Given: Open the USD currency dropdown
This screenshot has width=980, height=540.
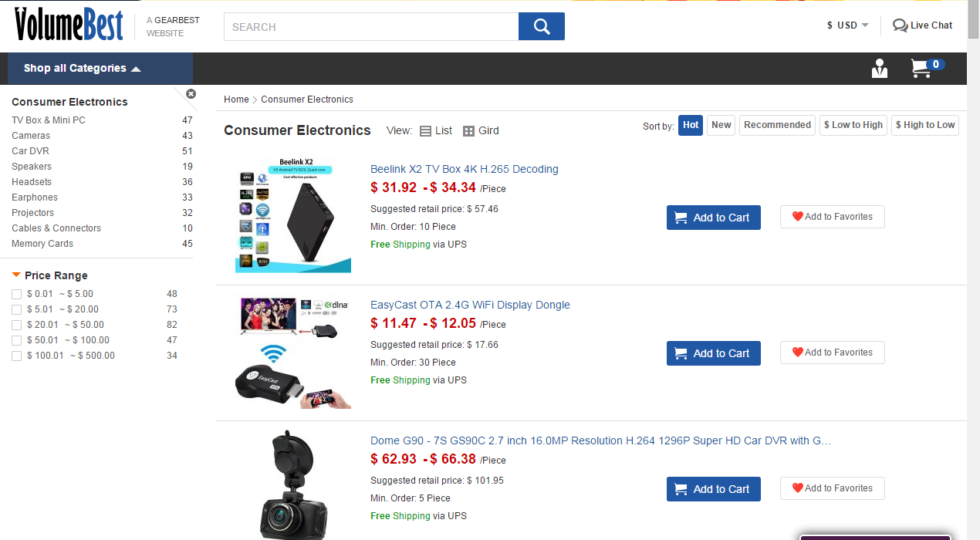Looking at the screenshot, I should (848, 25).
